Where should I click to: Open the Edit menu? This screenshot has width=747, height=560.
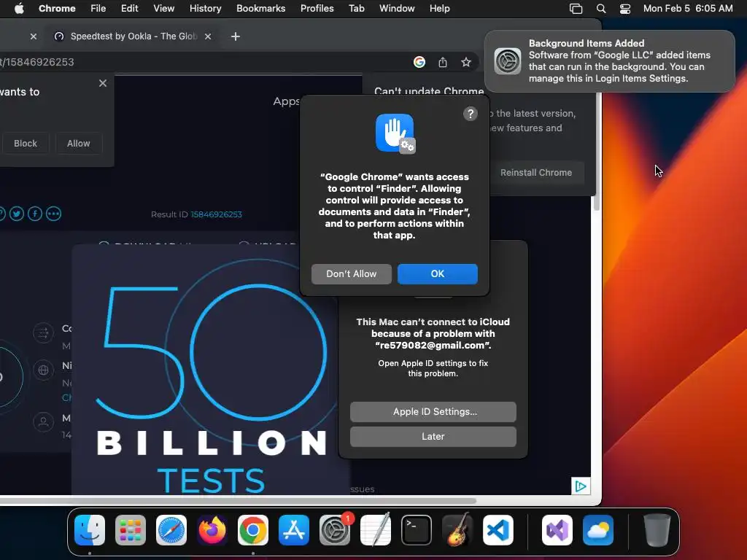tap(129, 9)
